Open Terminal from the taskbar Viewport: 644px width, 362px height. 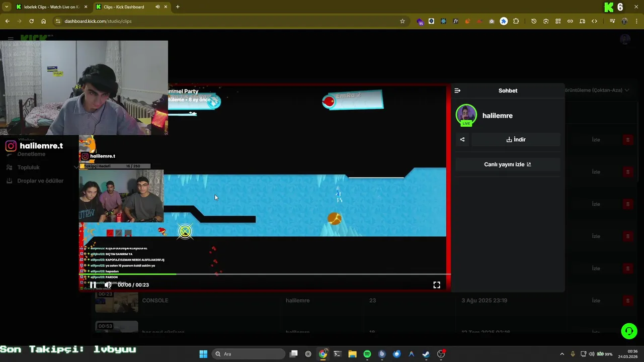(x=338, y=354)
